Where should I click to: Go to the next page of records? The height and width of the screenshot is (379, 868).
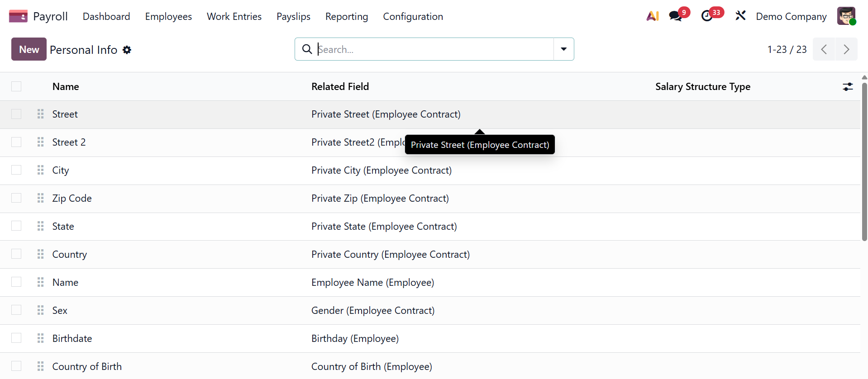coord(846,49)
